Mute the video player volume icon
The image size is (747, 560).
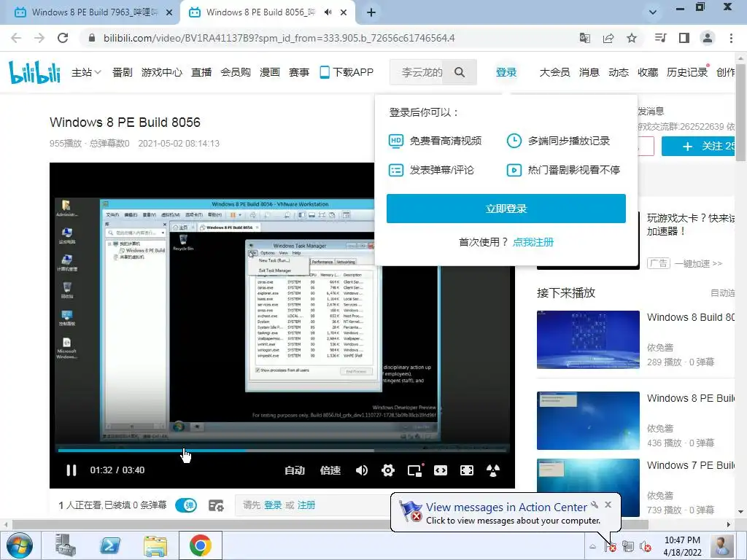click(x=362, y=470)
